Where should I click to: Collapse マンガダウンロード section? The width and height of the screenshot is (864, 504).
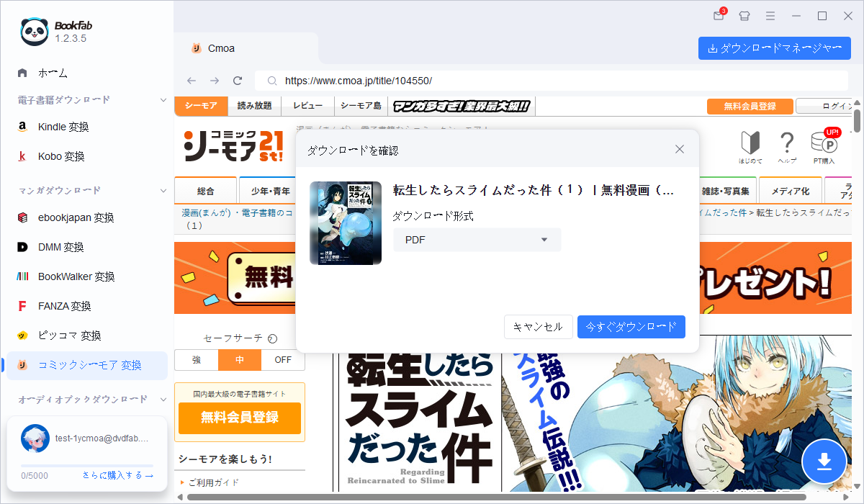point(163,191)
